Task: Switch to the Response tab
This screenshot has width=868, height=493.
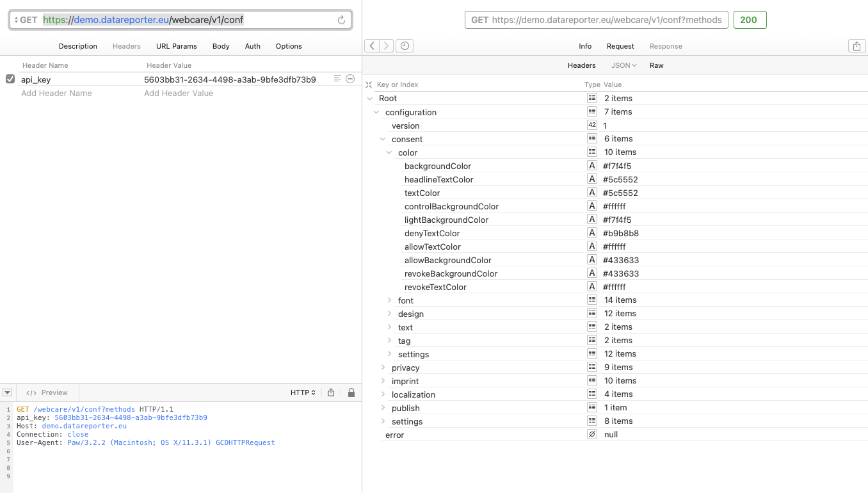Action: click(x=666, y=45)
